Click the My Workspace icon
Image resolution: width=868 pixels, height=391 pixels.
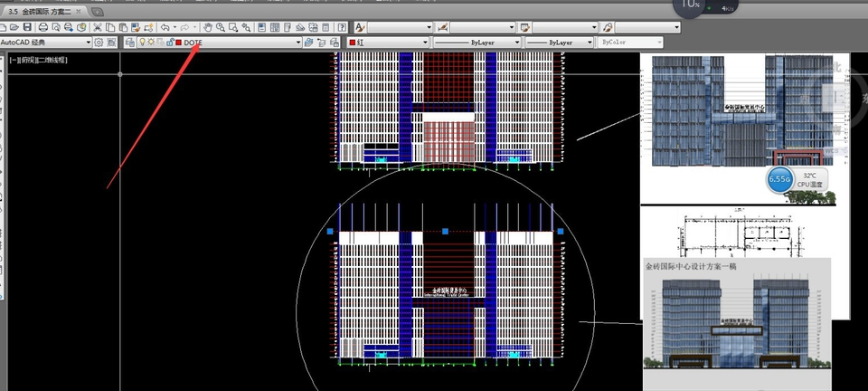pos(111,43)
